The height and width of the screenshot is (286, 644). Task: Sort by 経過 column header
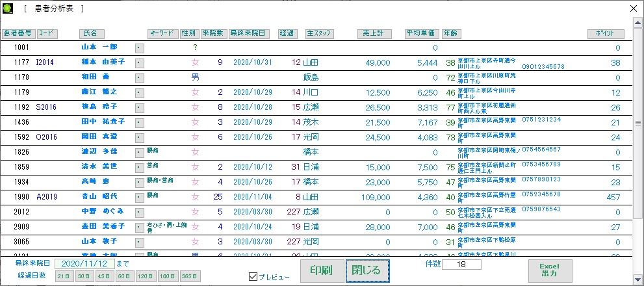[289, 34]
